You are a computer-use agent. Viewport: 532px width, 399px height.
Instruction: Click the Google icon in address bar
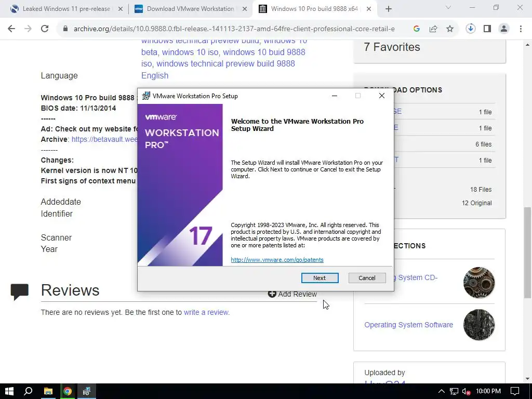pos(416,29)
